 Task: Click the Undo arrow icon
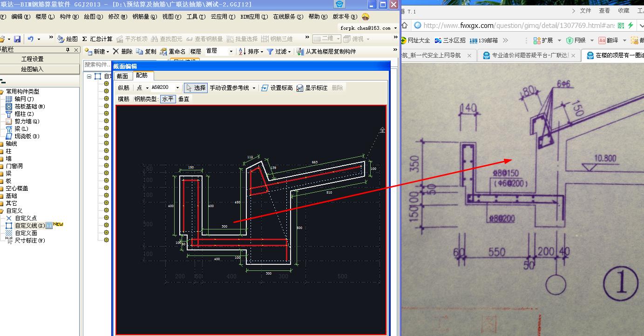[31, 39]
